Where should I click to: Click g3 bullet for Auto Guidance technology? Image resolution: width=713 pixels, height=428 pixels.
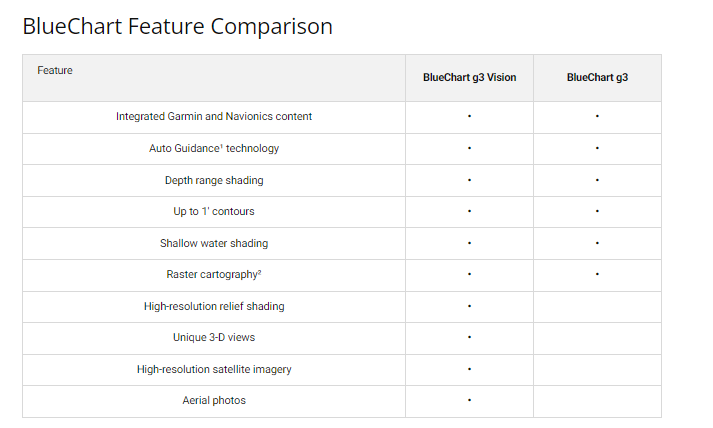[597, 148]
